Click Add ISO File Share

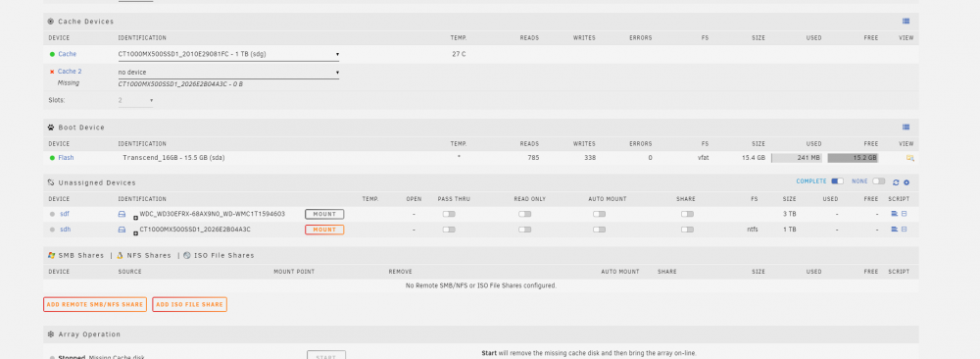[189, 305]
